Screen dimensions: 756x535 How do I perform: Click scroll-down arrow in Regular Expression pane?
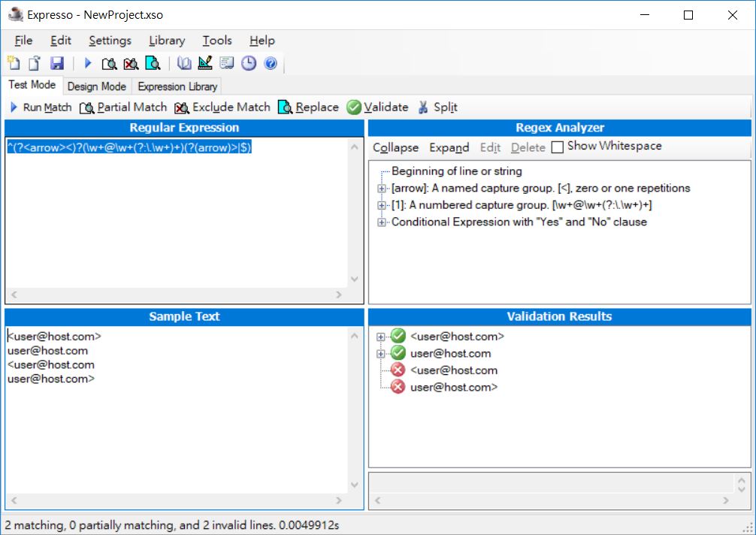pos(355,279)
